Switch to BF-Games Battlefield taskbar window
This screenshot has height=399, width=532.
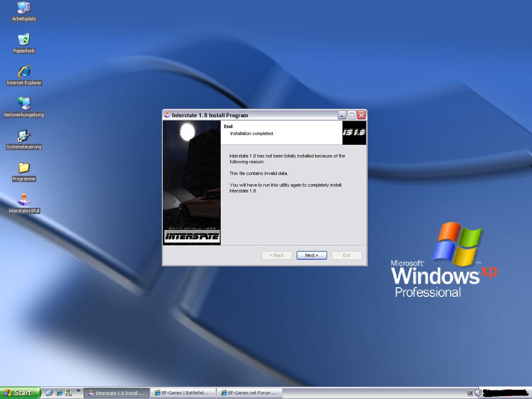[x=183, y=393]
